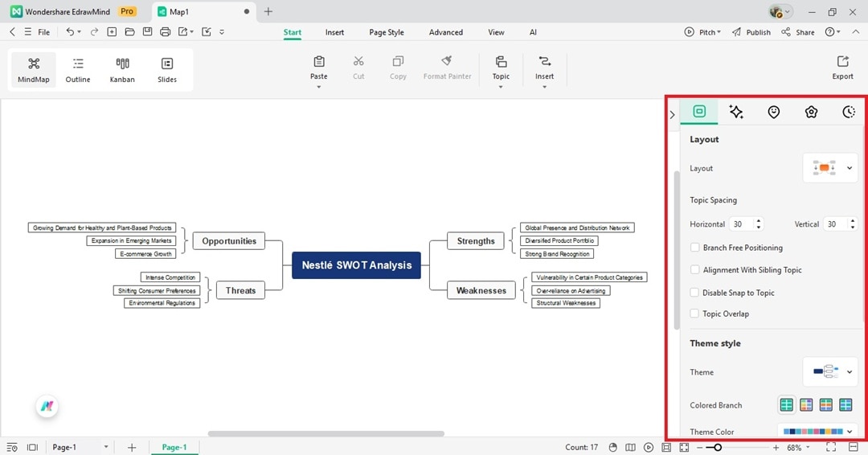Expand the Page-1 selector dropdown
868x455 pixels.
(x=106, y=447)
